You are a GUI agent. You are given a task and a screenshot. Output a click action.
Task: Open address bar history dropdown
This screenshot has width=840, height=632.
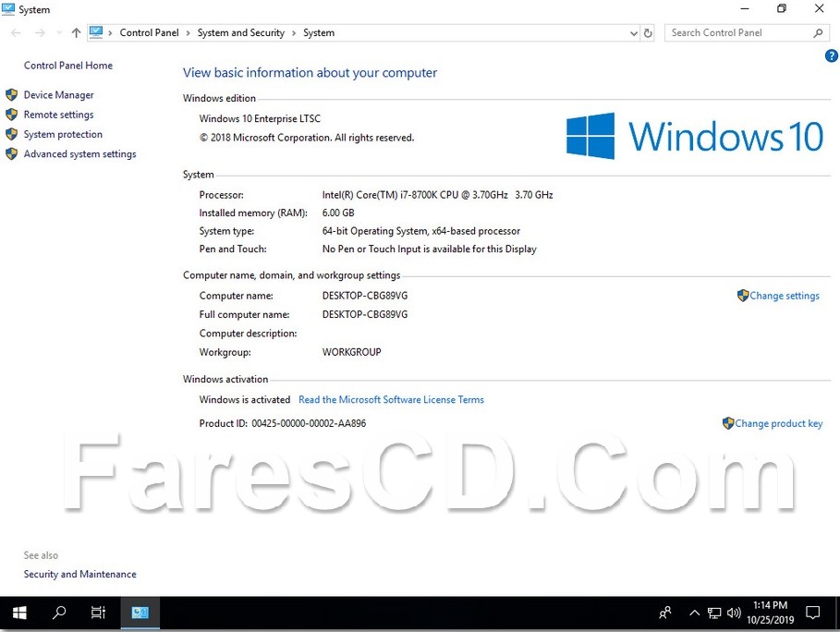(634, 33)
